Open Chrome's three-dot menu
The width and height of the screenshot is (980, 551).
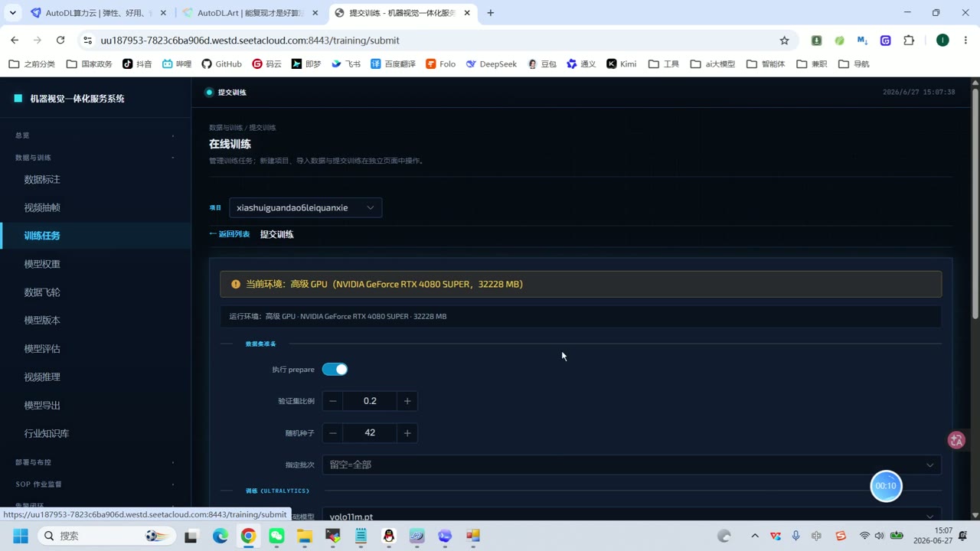965,40
